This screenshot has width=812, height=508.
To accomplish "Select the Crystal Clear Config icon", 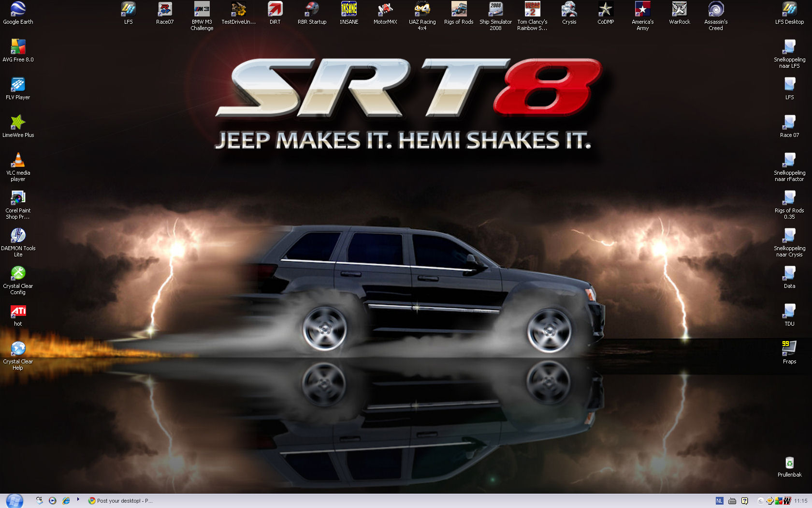I will (x=18, y=281).
